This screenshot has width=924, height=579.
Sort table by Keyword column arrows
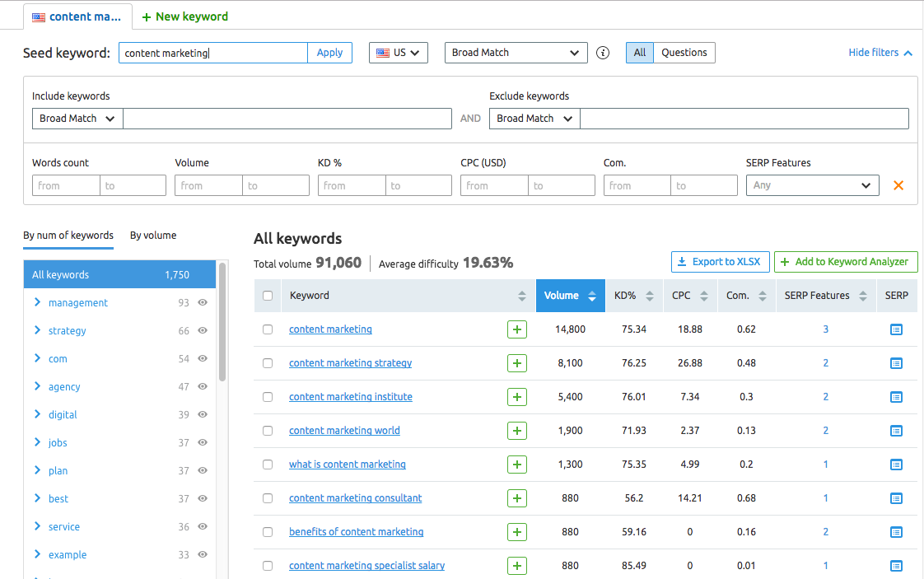(521, 296)
